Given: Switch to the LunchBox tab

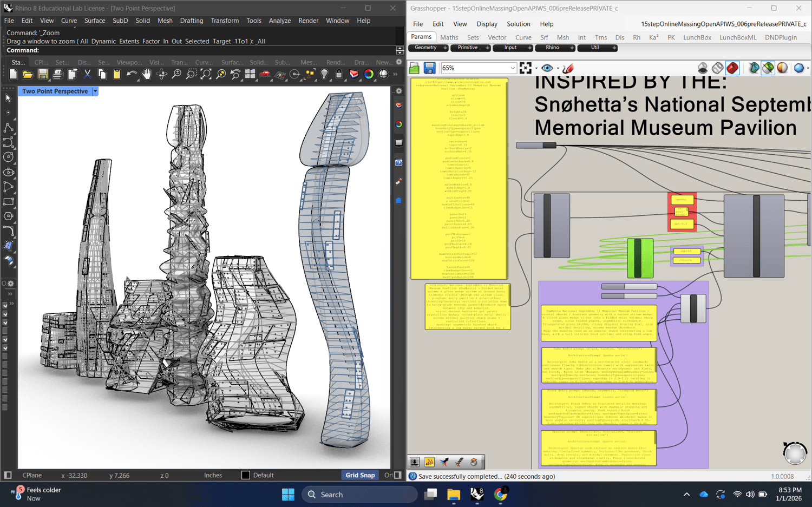Looking at the screenshot, I should coord(697,37).
